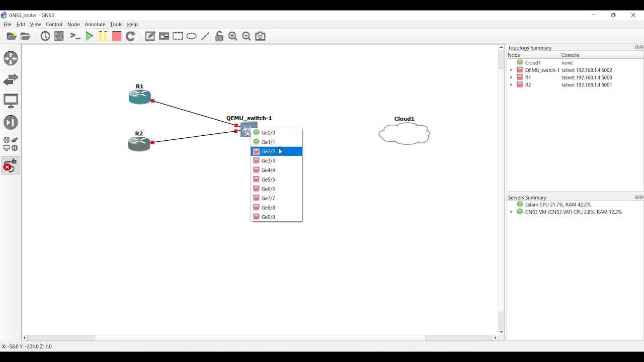Select Cloud1 row in Topology Summary

tap(575, 63)
